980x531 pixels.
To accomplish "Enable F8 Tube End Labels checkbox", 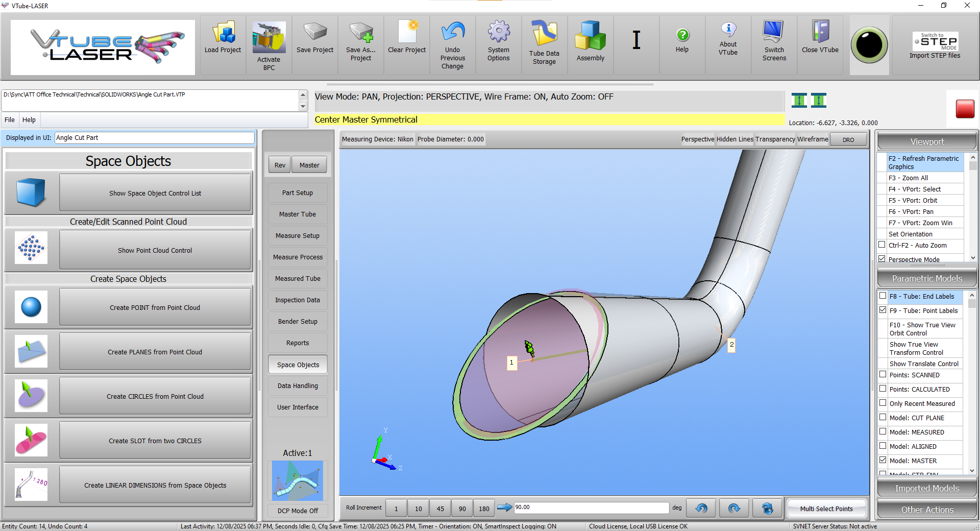I will (883, 296).
